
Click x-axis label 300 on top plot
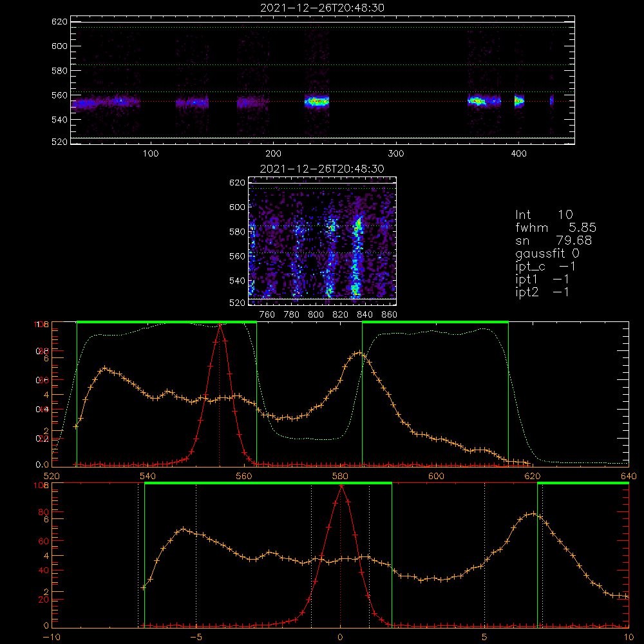396,154
